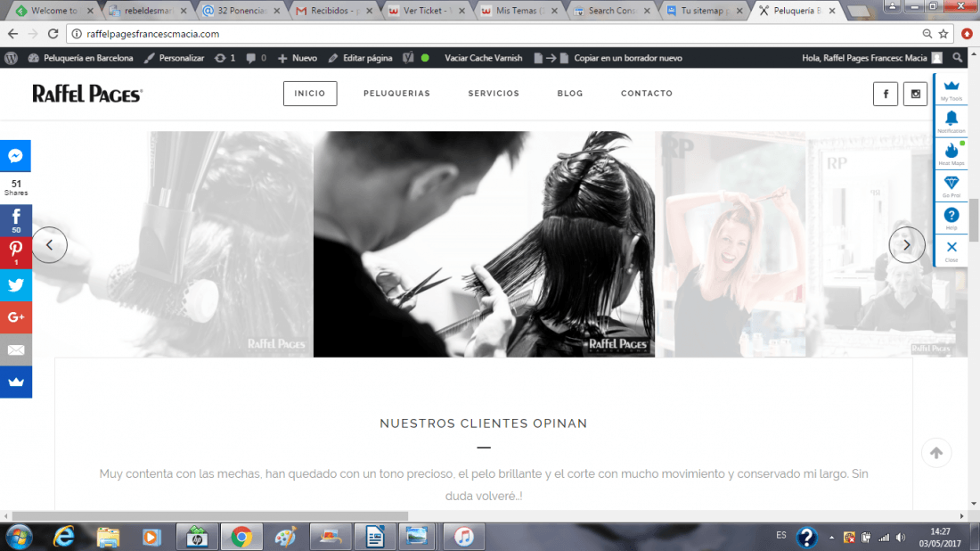This screenshot has height=551, width=980.
Task: Click the Messenger share icon
Action: [x=16, y=156]
